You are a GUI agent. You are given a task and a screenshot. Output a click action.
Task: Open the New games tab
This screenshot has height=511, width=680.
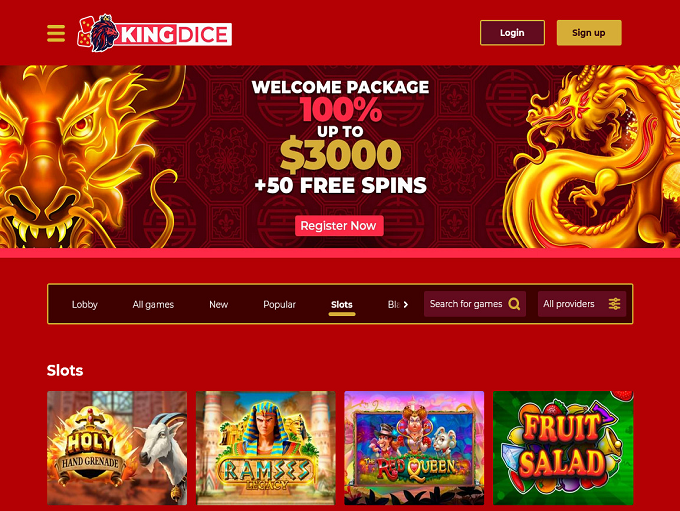coord(219,305)
